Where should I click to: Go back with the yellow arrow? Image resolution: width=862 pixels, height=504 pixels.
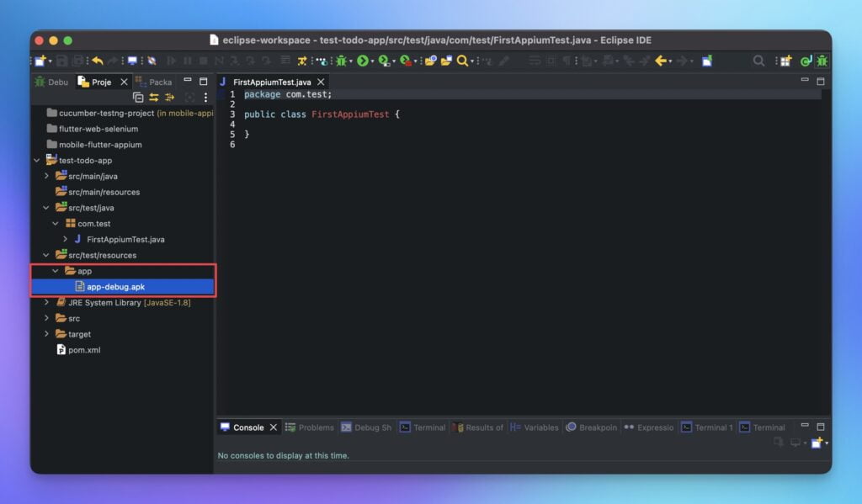(x=660, y=61)
